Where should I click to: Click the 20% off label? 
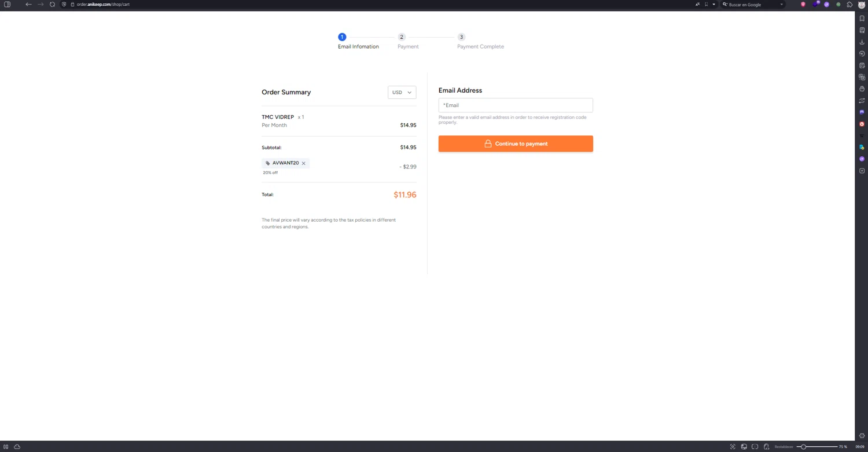pyautogui.click(x=270, y=172)
